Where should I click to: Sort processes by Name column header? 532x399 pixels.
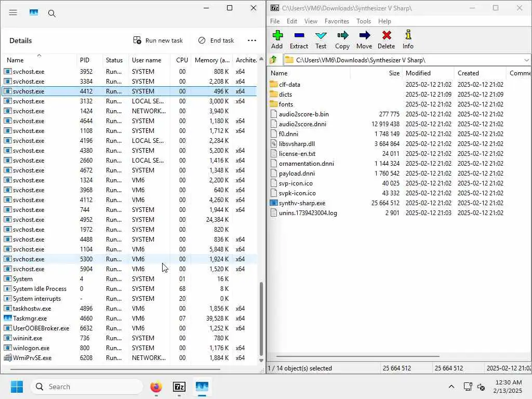[x=38, y=60]
